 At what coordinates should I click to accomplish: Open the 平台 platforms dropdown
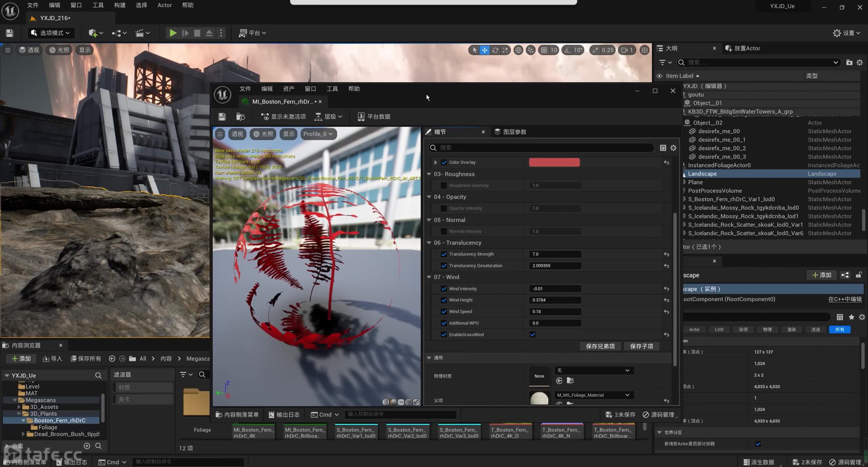coord(253,33)
